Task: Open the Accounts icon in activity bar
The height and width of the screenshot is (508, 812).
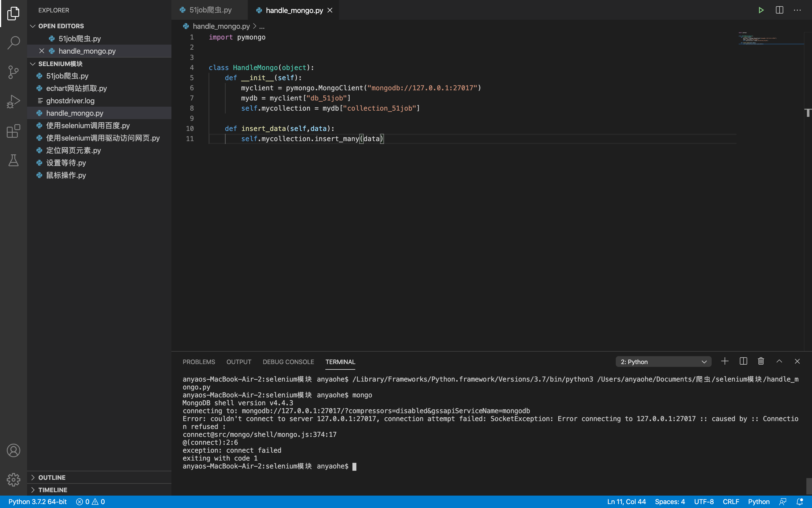Action: pyautogui.click(x=14, y=450)
